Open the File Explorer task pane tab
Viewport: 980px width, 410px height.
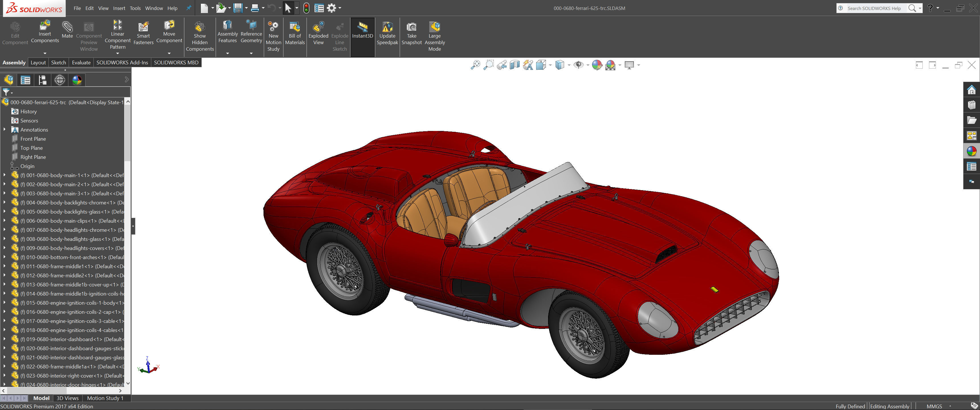coord(971,120)
